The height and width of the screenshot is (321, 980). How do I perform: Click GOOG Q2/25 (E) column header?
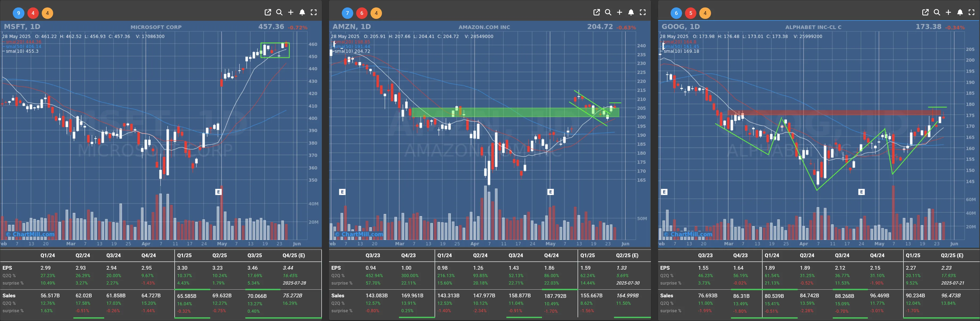952,256
